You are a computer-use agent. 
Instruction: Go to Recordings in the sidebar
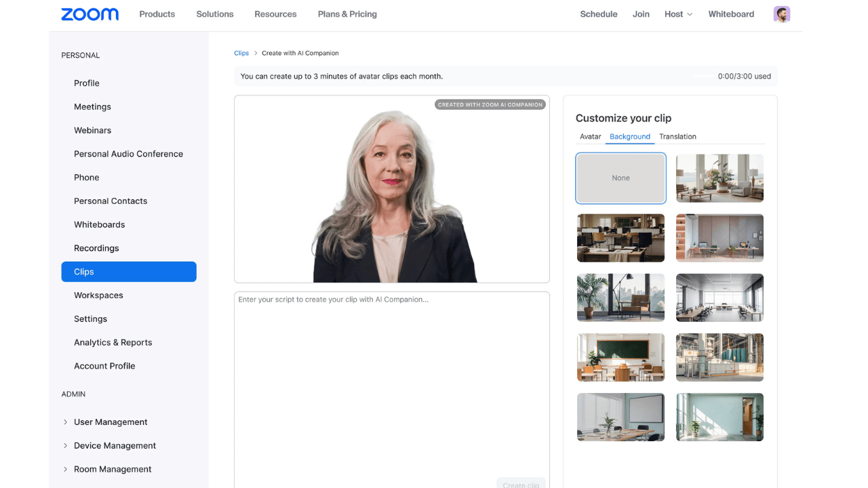click(96, 248)
